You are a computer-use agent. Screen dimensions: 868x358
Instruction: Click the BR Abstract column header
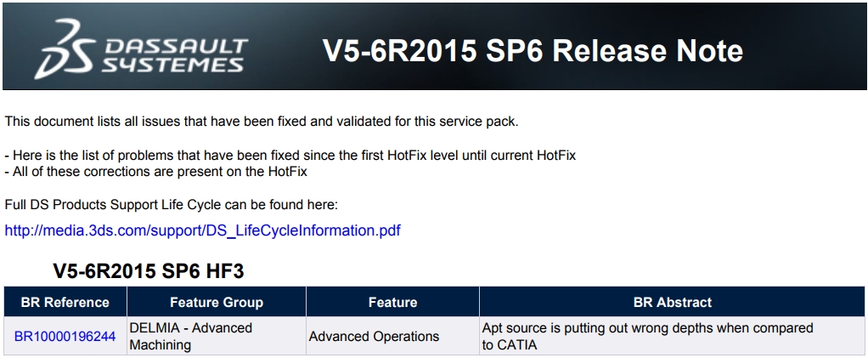click(x=672, y=302)
